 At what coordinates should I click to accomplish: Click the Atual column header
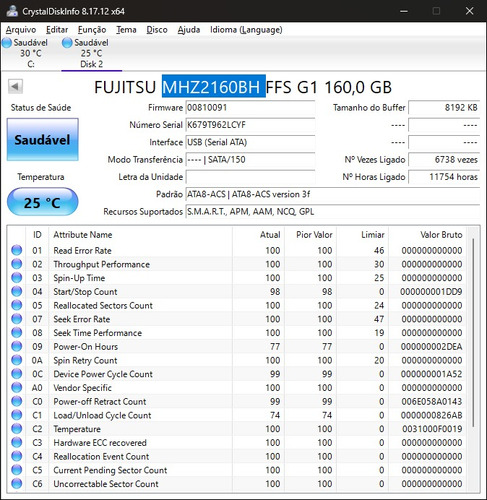coord(258,235)
